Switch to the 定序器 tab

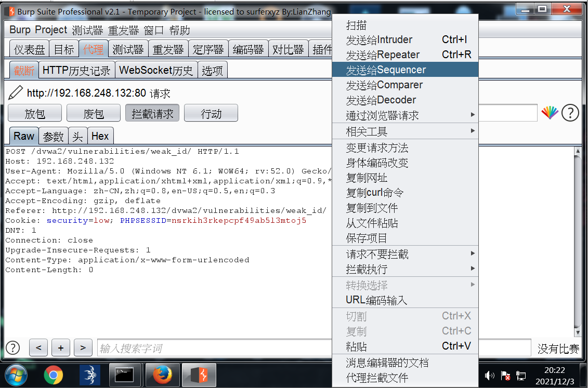[x=208, y=49]
